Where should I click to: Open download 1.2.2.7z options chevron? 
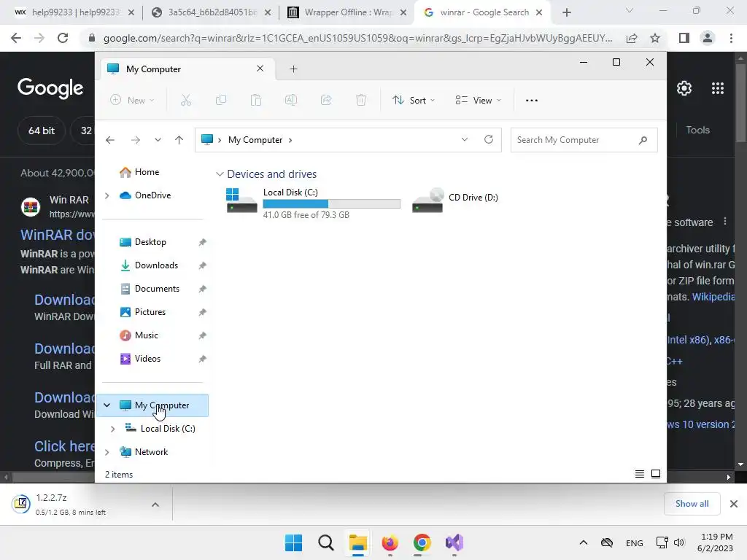tap(155, 505)
